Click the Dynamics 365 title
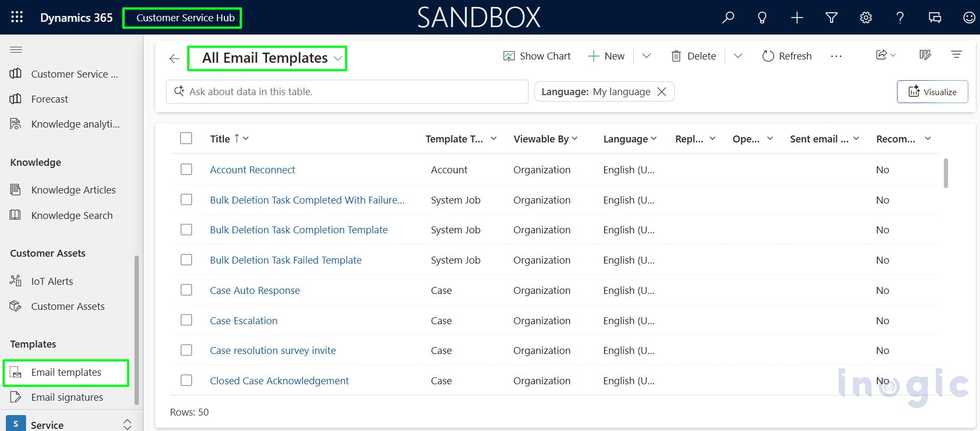The image size is (980, 431). tap(77, 18)
